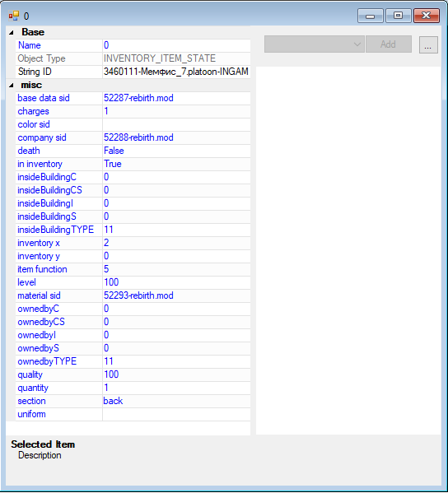Select the String ID value

pos(176,72)
